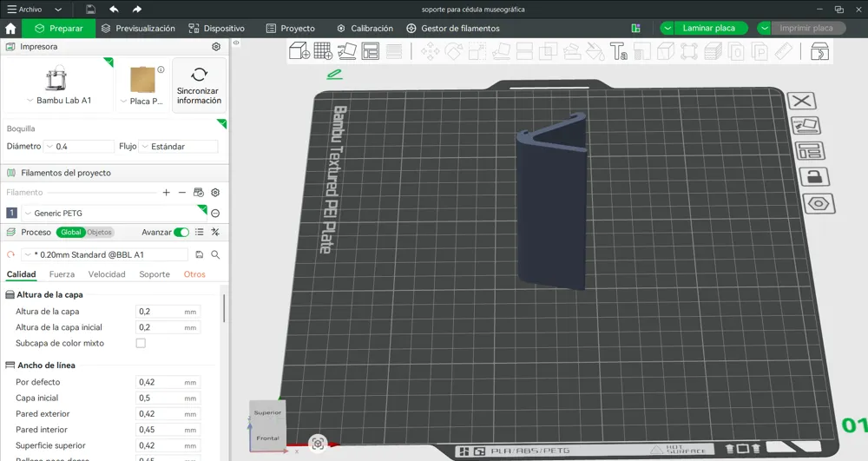Click the camera reset view icon
Screen dimensions: 868x461
[x=318, y=444]
